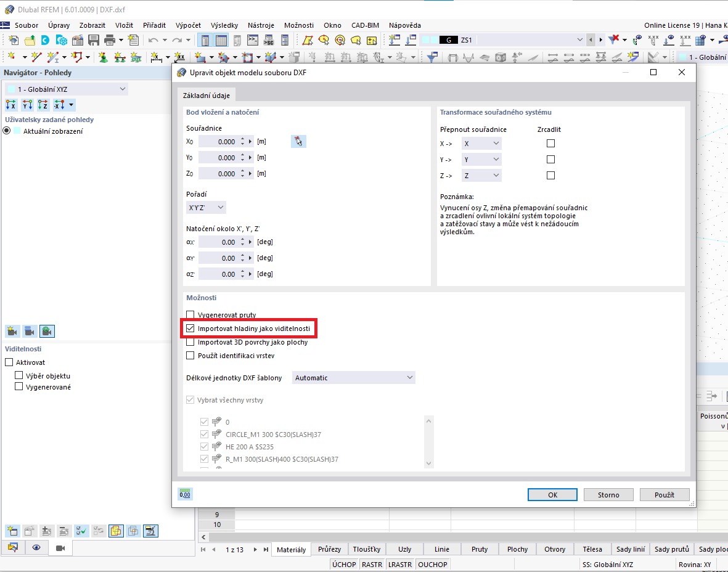Click the New line icon

point(36,57)
